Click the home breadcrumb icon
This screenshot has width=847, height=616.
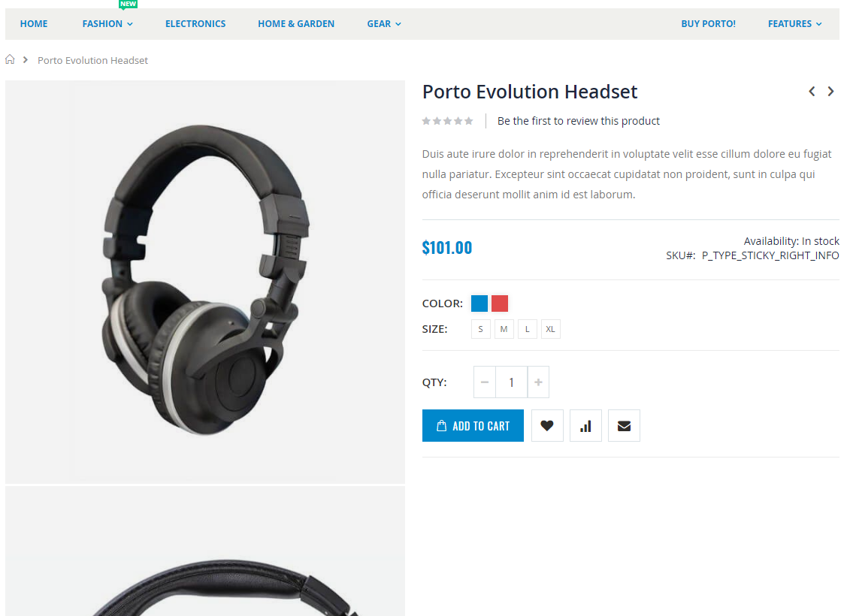click(10, 59)
